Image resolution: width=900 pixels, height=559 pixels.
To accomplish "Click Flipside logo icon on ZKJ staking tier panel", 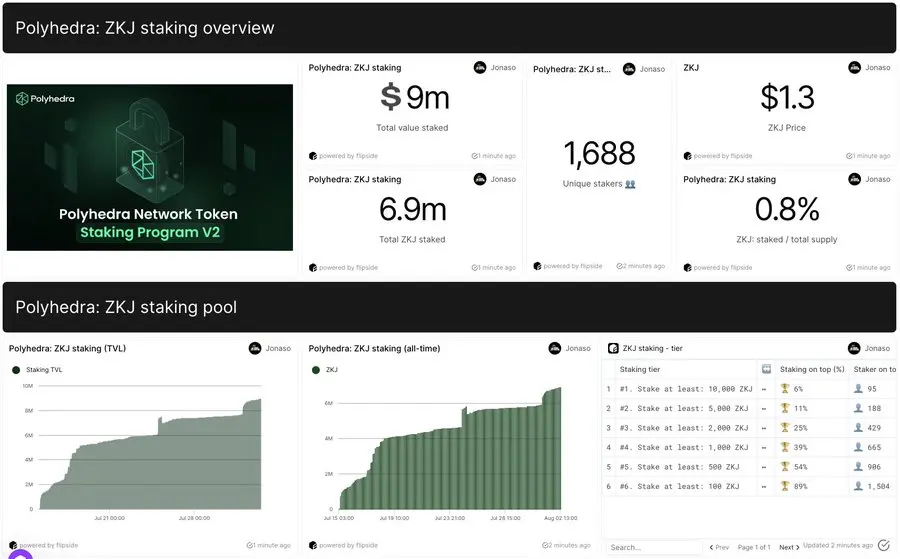I will point(613,348).
